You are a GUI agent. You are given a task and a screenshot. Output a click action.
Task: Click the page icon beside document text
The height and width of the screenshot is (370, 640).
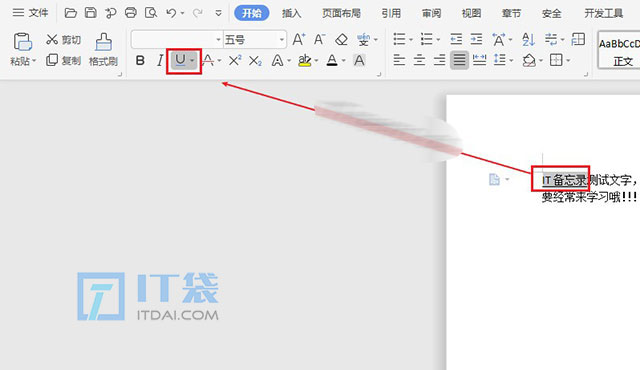coord(494,179)
